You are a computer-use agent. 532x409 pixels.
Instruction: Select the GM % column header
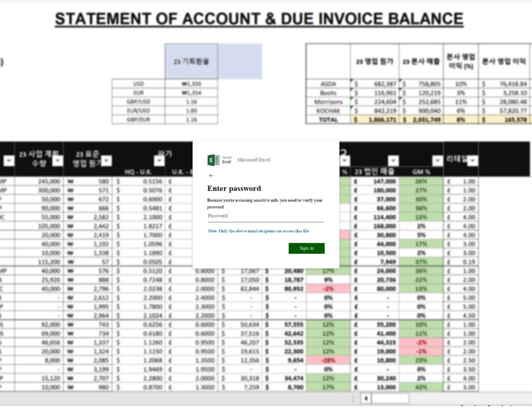click(x=421, y=172)
